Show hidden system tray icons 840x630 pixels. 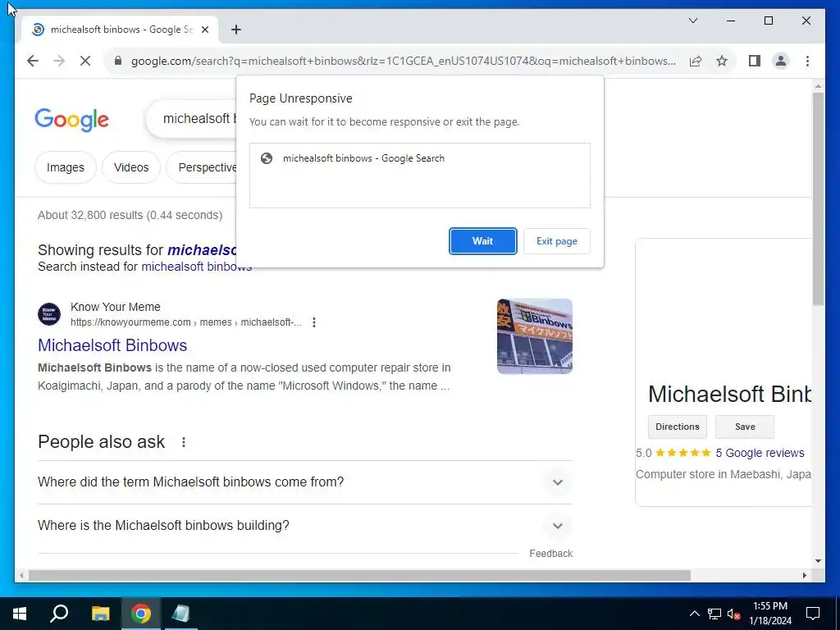point(694,614)
